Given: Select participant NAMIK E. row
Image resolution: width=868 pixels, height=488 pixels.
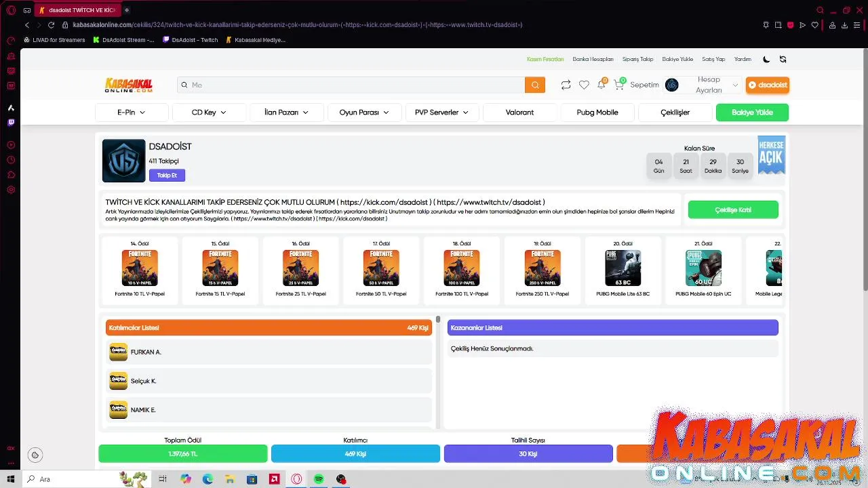Looking at the screenshot, I should (x=269, y=410).
